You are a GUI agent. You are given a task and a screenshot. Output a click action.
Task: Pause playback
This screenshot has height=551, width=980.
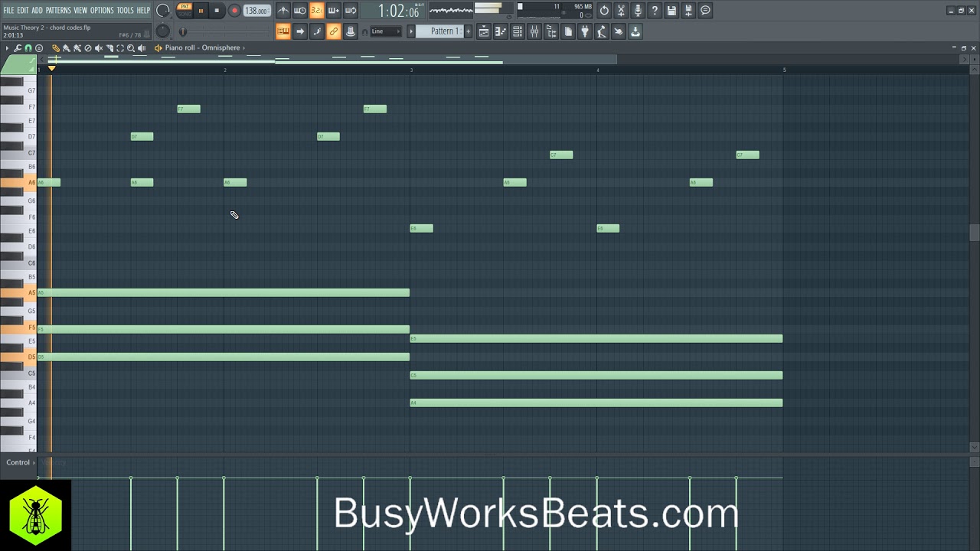point(201,11)
